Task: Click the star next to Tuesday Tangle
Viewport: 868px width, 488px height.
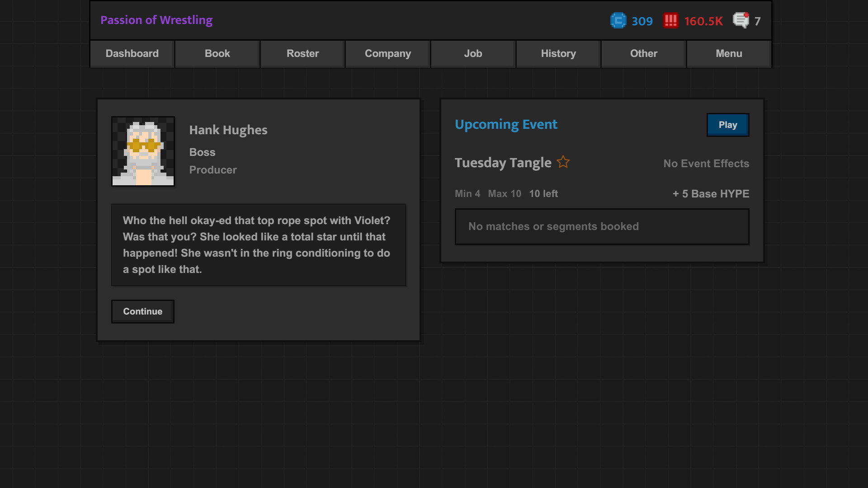Action: [x=563, y=162]
